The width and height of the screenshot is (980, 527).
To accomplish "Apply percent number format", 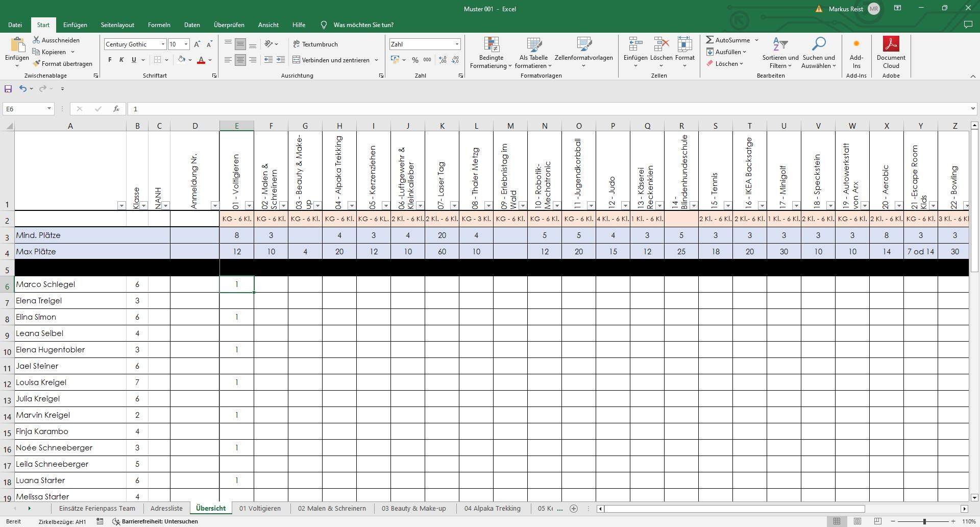I will pyautogui.click(x=415, y=60).
